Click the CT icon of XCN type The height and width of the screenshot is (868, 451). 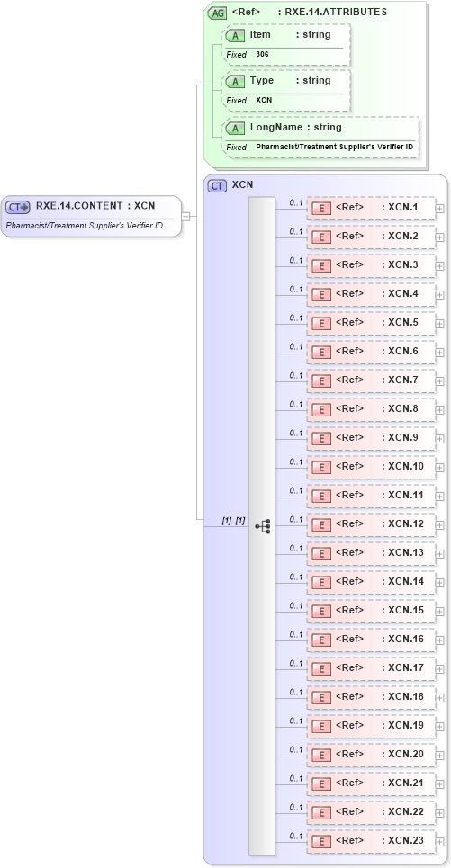[217, 186]
